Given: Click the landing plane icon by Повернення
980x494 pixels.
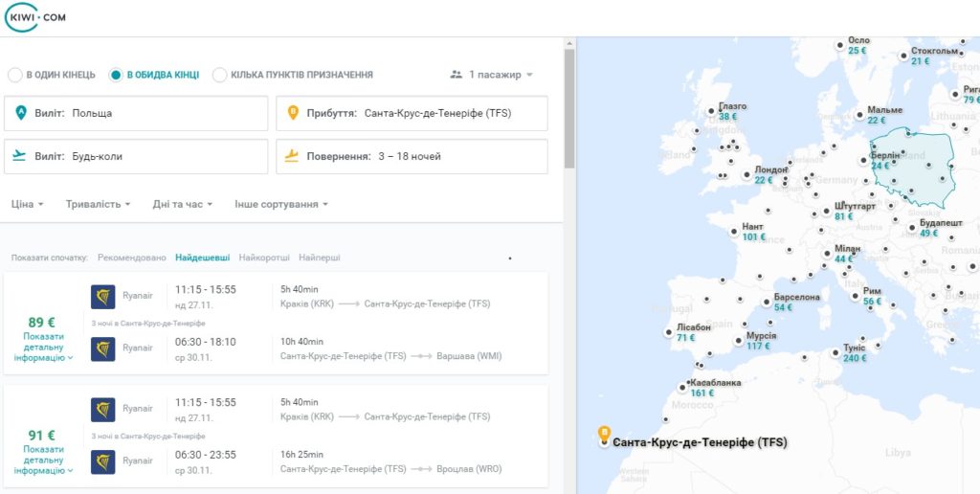Looking at the screenshot, I should click(x=292, y=156).
